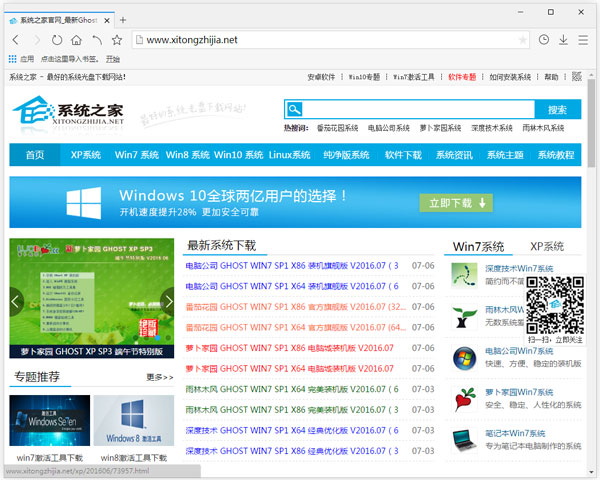Click hot keyword 电脑公司系统
This screenshot has width=600, height=480.
[x=389, y=128]
